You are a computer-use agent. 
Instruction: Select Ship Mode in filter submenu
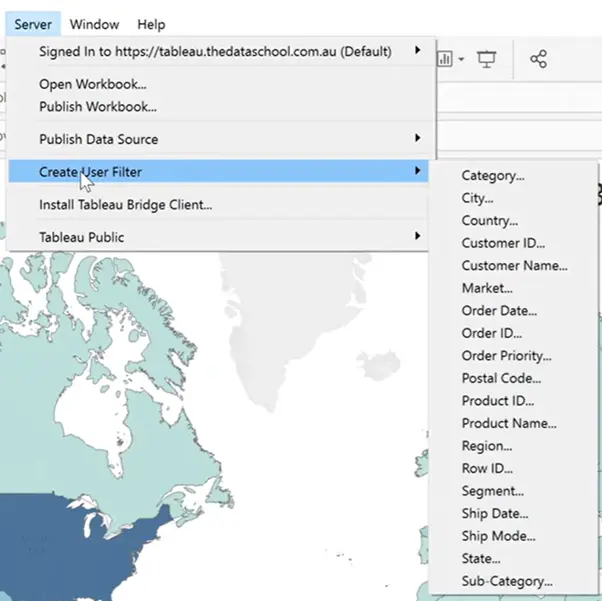(x=497, y=536)
